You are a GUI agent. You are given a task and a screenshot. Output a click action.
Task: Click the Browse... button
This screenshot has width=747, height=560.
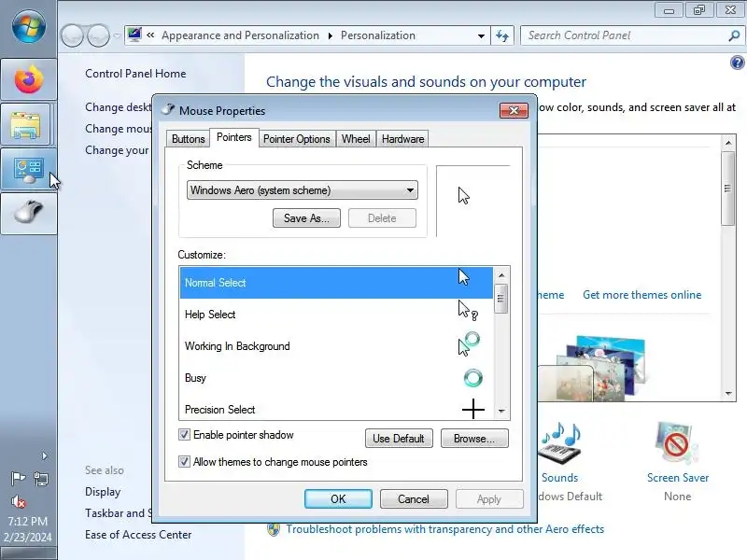click(474, 438)
